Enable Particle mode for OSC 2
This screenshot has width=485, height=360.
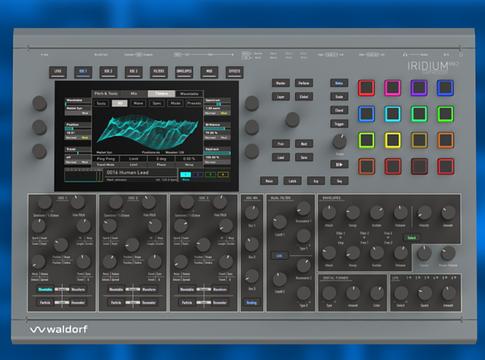[116, 303]
